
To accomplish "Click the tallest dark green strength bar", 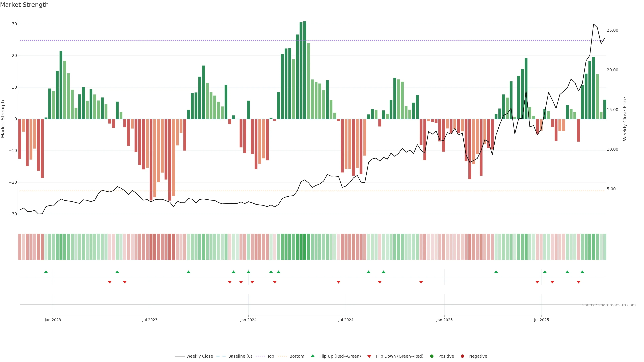I will 305,70.
